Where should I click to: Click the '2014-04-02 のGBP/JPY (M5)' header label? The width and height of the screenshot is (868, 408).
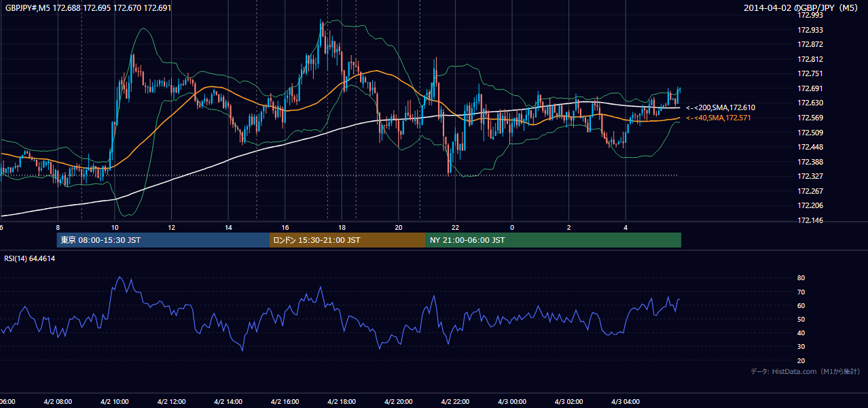point(801,7)
